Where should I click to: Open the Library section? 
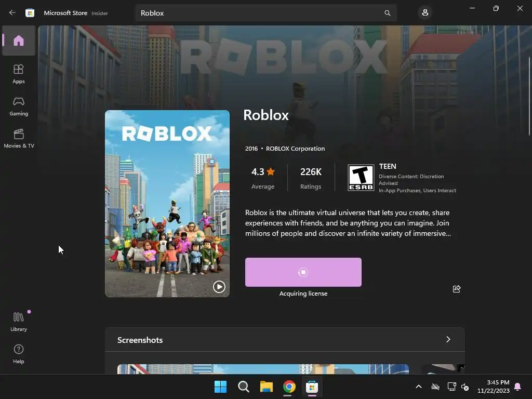(x=19, y=322)
